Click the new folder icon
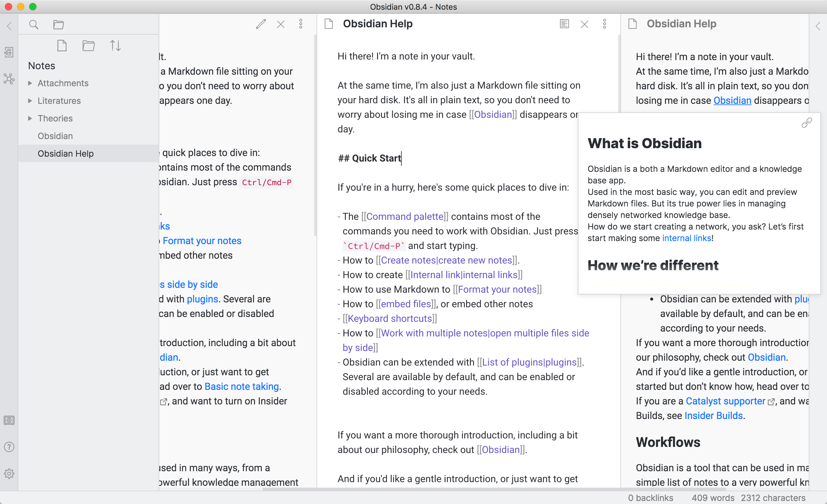The height and width of the screenshot is (504, 827). point(89,46)
